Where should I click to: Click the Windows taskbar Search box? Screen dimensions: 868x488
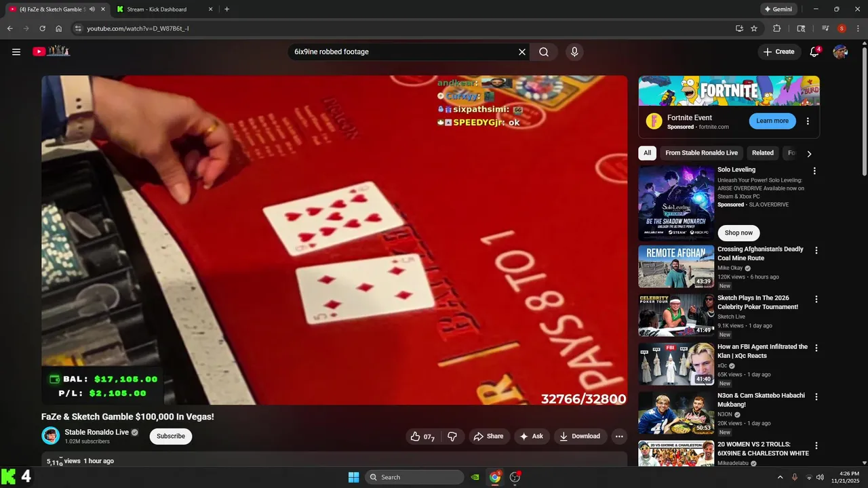pos(414,477)
